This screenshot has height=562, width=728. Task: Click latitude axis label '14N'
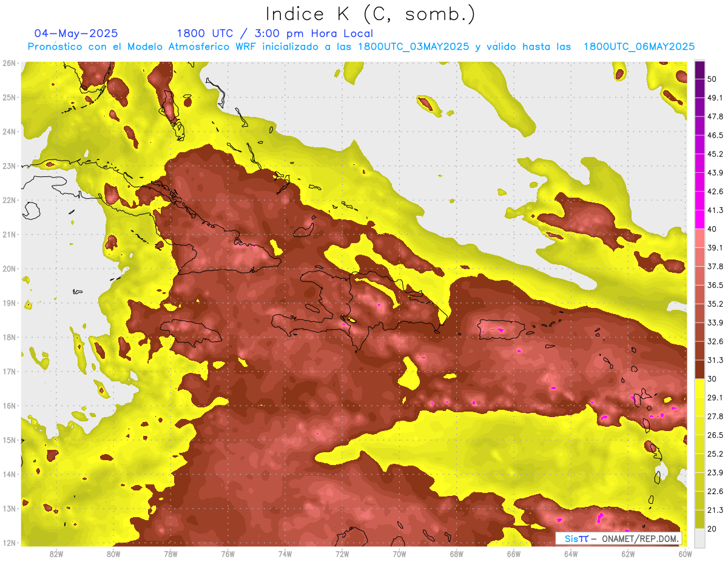click(9, 474)
